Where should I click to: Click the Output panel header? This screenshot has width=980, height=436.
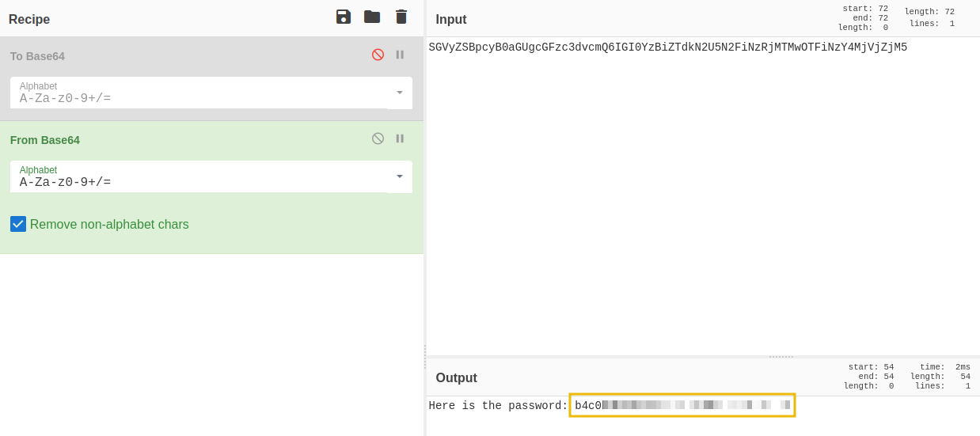pyautogui.click(x=456, y=377)
